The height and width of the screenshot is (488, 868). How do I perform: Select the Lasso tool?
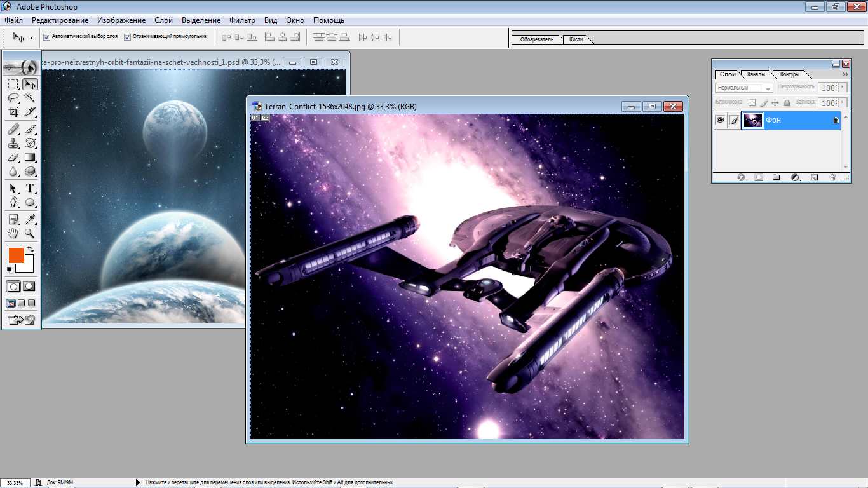13,98
